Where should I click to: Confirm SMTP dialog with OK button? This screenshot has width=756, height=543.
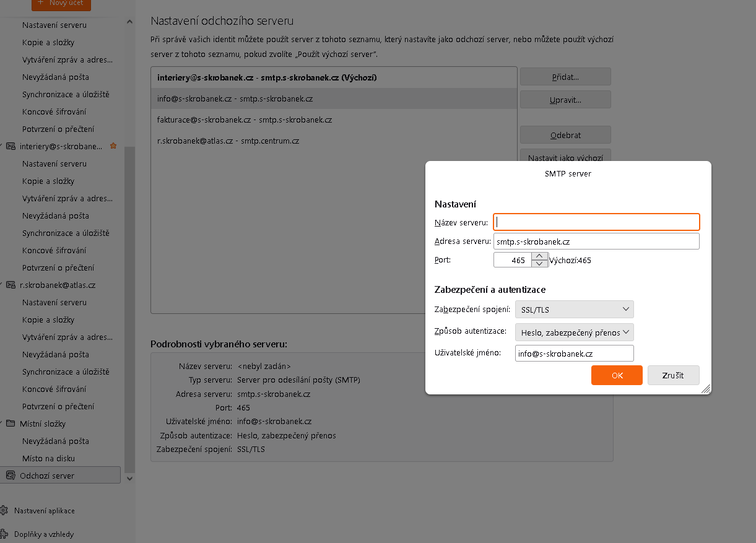(617, 375)
